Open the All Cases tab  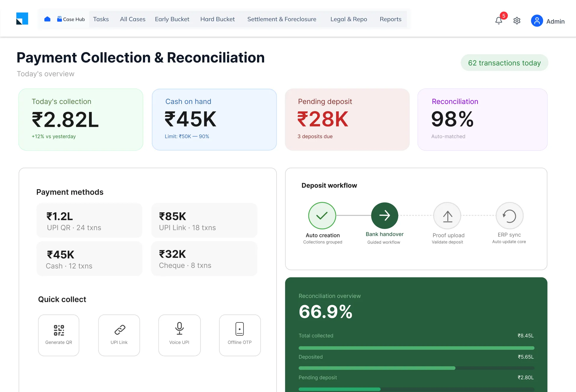point(133,19)
